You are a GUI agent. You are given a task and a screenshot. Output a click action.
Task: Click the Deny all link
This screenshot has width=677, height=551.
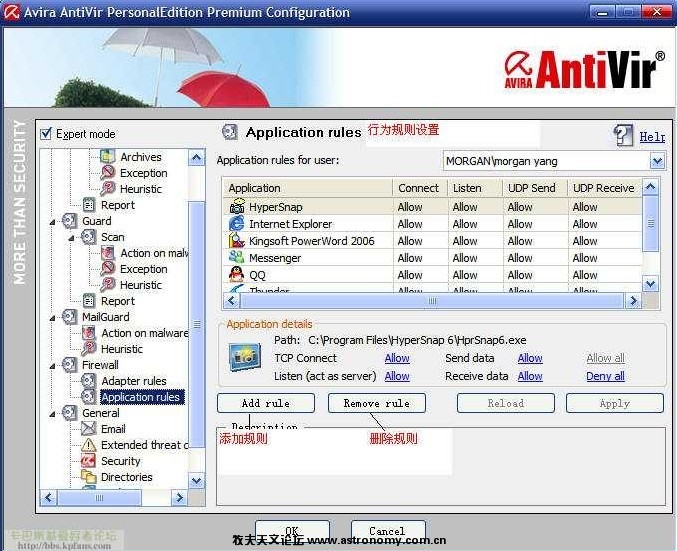click(605, 376)
